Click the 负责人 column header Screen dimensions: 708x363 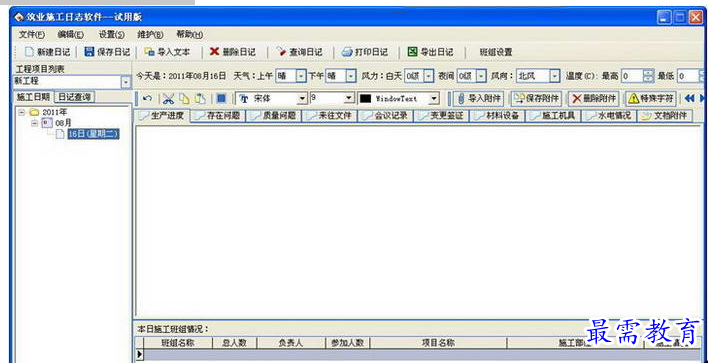pyautogui.click(x=291, y=343)
